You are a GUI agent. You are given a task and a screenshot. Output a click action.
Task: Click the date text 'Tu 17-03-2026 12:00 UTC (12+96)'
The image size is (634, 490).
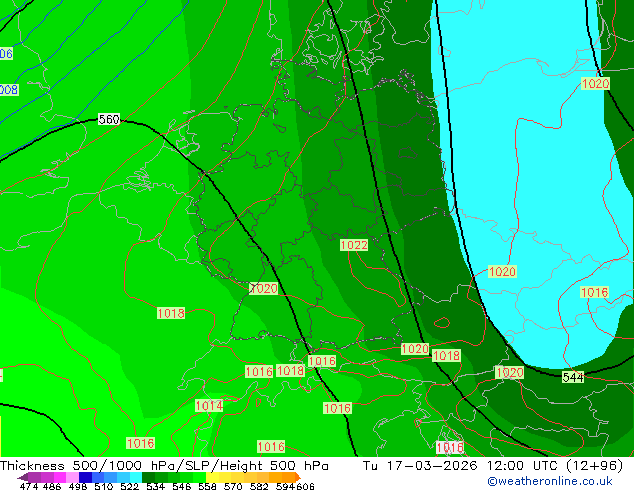(493, 465)
